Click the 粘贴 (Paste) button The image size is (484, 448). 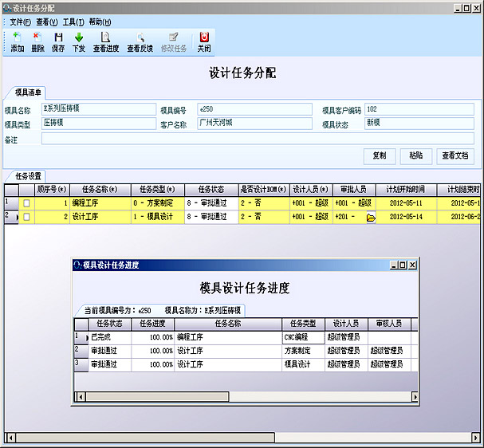pos(415,155)
